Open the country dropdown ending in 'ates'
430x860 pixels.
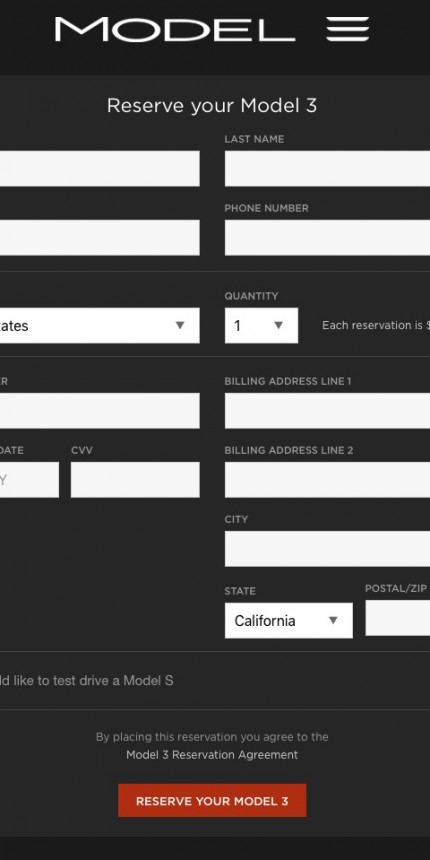[99, 325]
